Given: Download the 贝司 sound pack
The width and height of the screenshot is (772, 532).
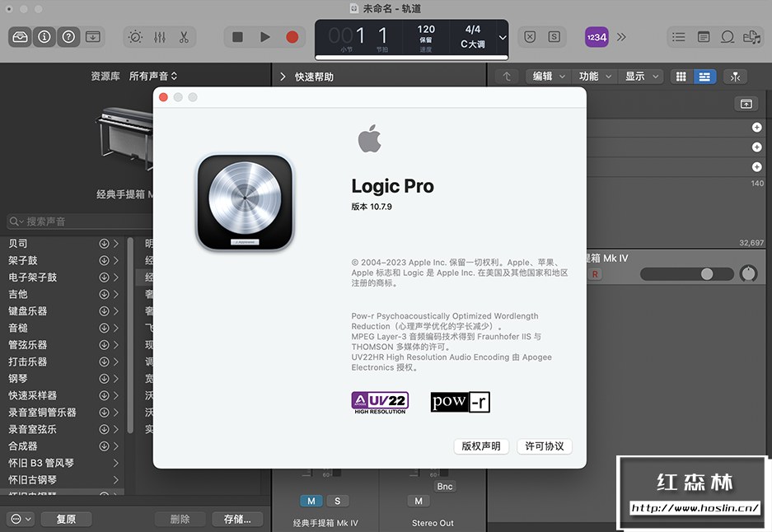Looking at the screenshot, I should point(104,243).
